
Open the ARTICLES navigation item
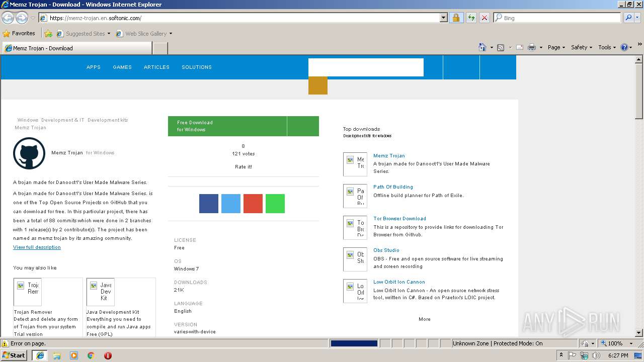[x=156, y=67]
